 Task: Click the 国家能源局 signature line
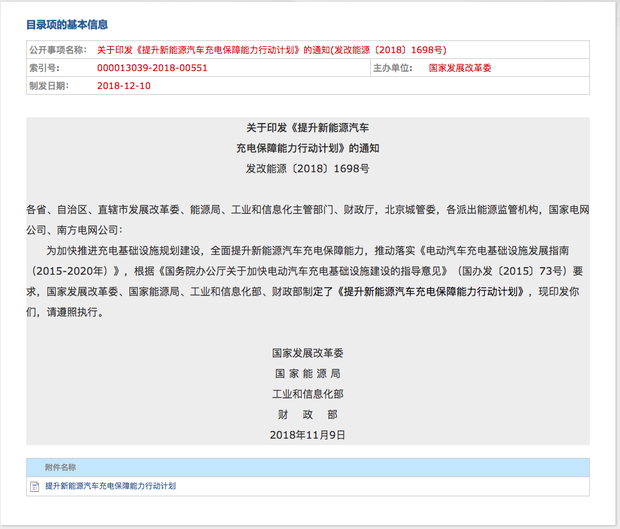tap(308, 374)
